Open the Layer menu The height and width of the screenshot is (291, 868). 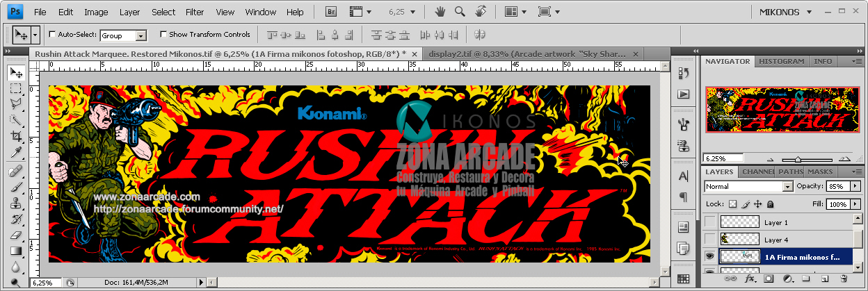click(129, 12)
